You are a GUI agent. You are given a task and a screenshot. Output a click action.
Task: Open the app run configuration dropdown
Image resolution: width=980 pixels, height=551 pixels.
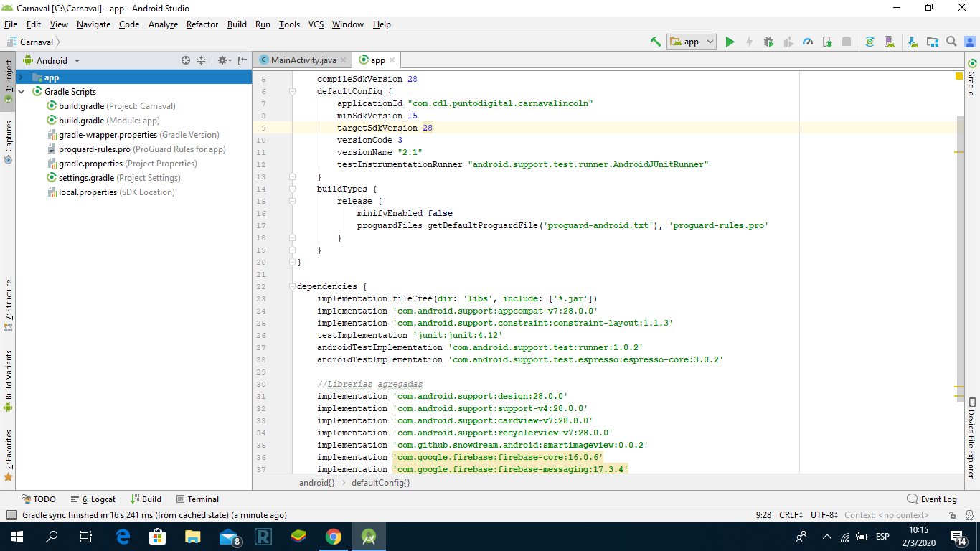click(692, 42)
